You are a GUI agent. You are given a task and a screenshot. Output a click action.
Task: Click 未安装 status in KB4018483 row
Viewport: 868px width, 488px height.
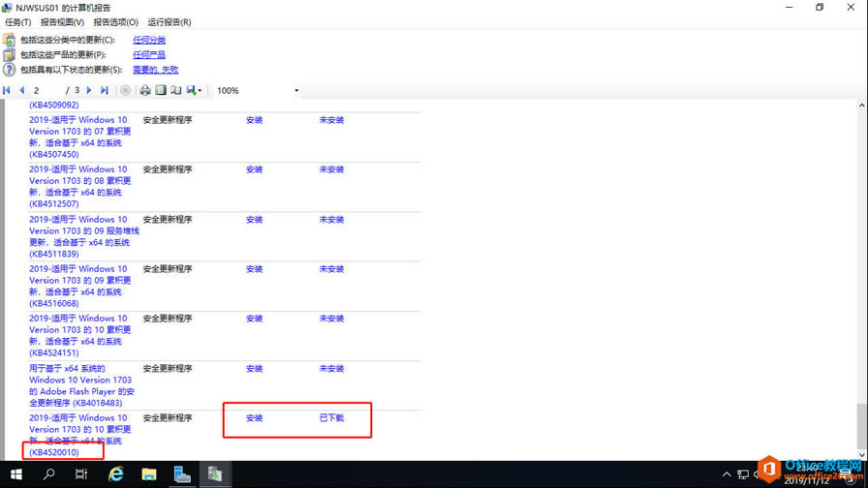point(331,369)
